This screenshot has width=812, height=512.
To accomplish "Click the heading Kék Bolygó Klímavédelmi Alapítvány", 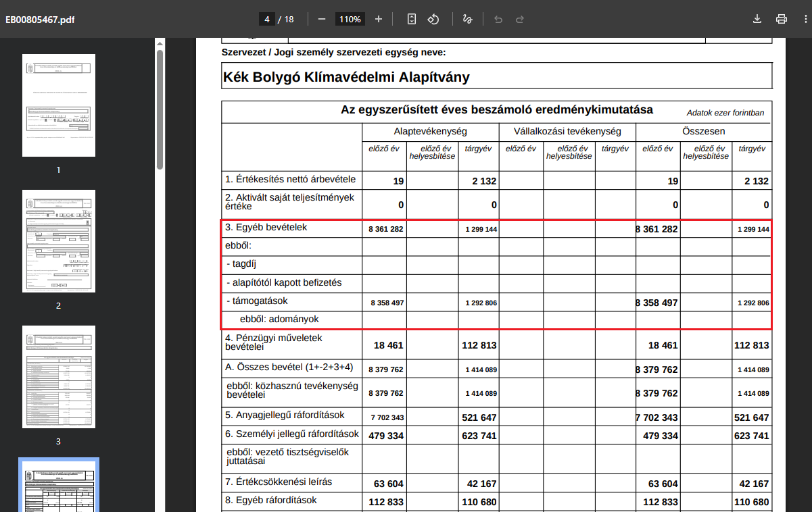I will [346, 77].
